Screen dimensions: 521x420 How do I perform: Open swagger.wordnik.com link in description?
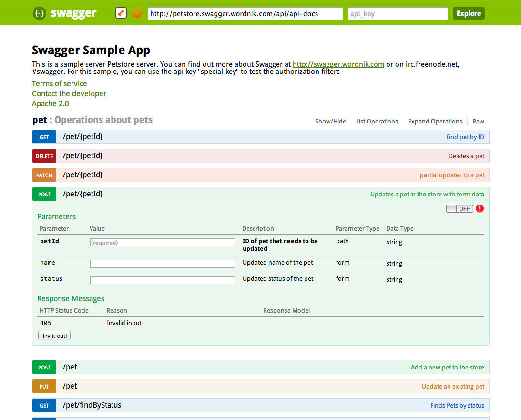(338, 64)
